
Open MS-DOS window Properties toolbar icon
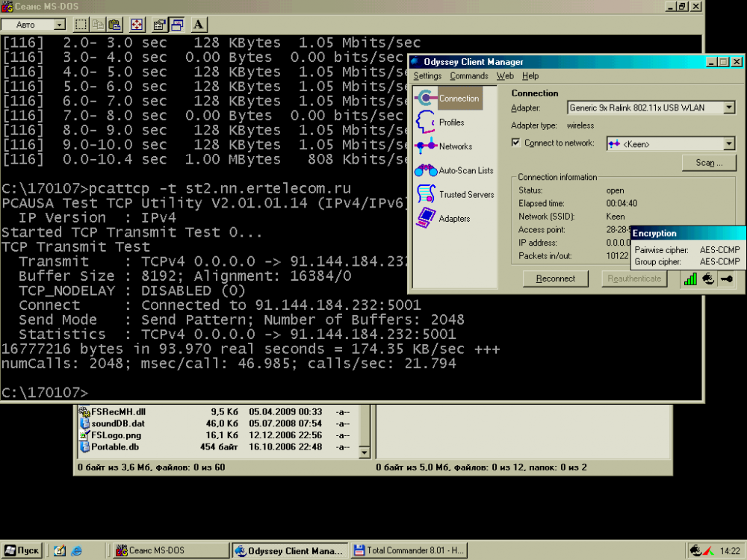tap(159, 25)
